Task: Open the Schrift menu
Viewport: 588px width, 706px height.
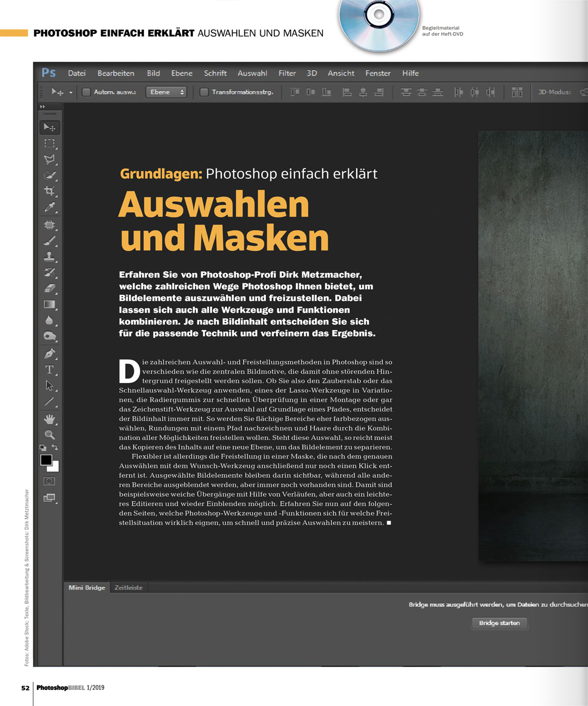Action: coord(215,73)
